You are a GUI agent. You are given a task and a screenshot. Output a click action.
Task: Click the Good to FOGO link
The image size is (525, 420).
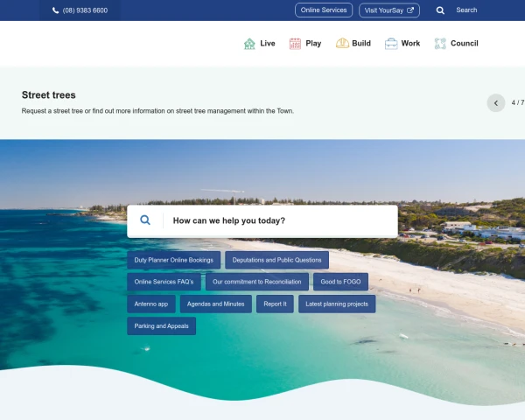pos(340,282)
